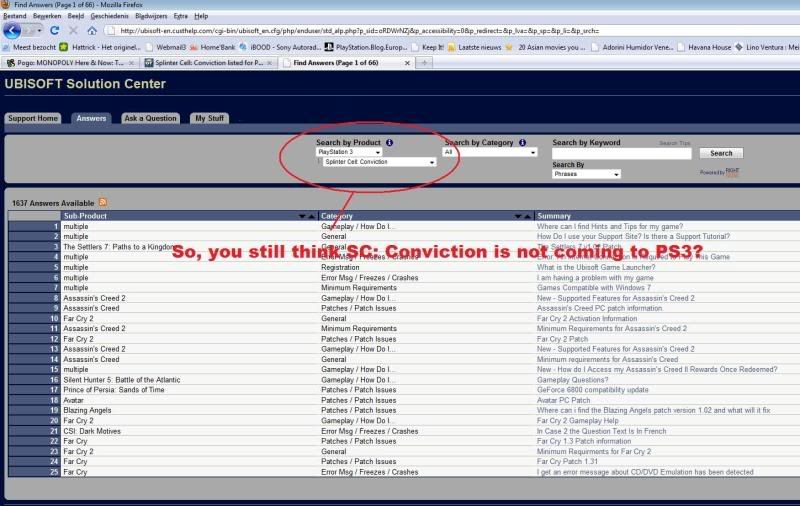This screenshot has height=506, width=800.
Task: Open the Bladwijzers menu
Action: (151, 16)
